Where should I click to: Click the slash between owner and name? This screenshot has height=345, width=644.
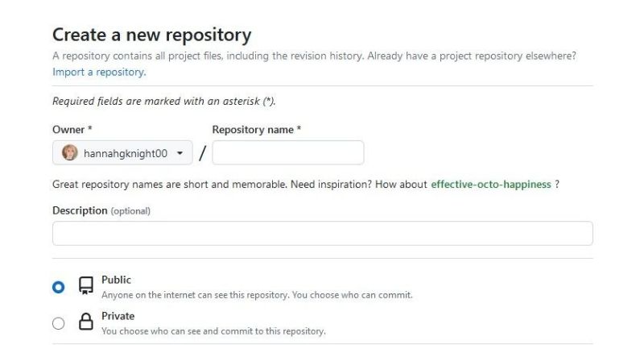pyautogui.click(x=202, y=153)
